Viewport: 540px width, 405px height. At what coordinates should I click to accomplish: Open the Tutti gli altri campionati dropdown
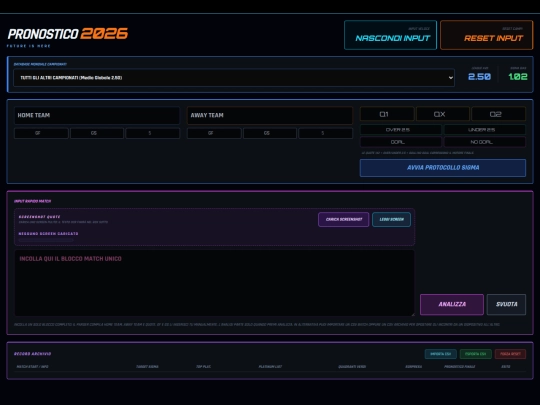coord(234,77)
